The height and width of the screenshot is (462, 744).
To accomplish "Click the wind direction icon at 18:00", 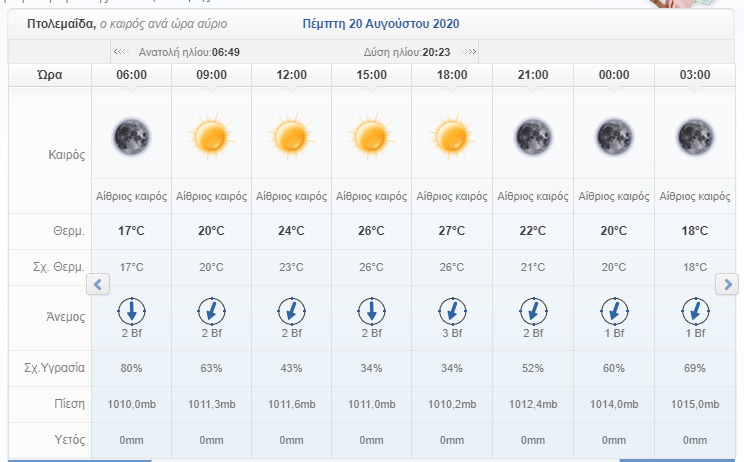I will [x=452, y=310].
